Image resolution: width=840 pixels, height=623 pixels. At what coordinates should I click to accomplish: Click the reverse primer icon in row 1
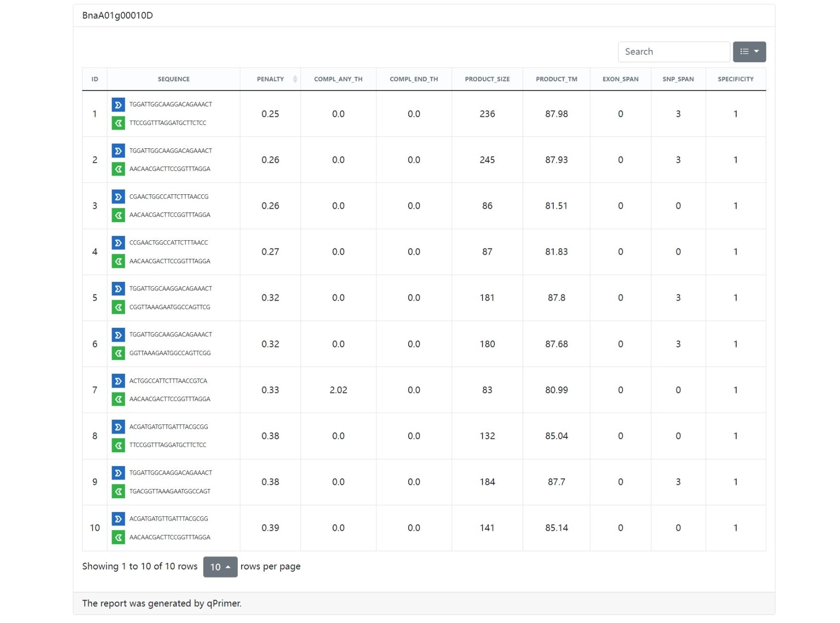[118, 123]
